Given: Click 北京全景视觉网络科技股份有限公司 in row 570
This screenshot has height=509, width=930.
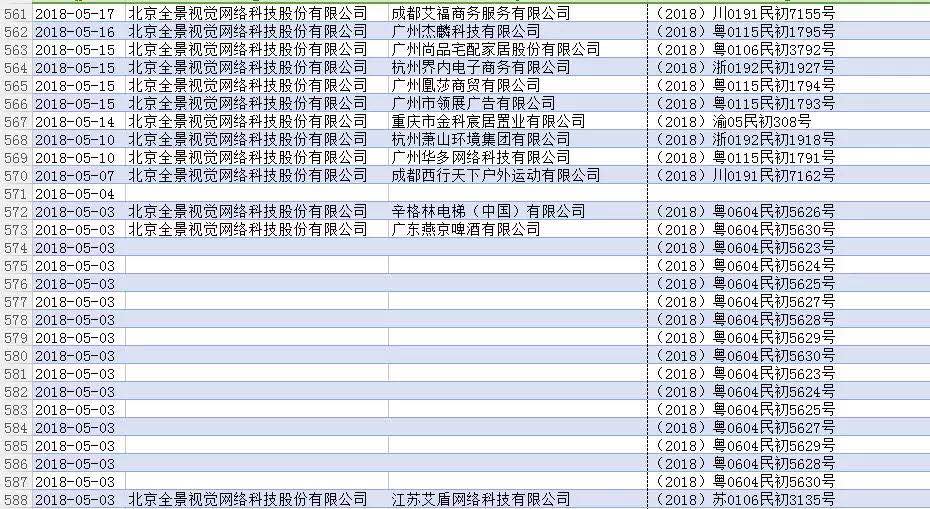Looking at the screenshot, I should point(248,176).
